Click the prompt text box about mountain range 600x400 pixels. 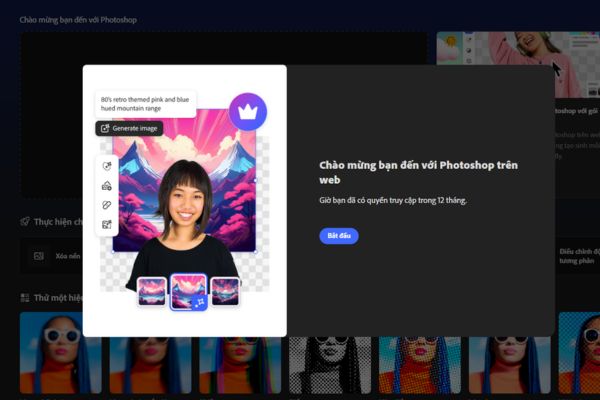(x=145, y=104)
